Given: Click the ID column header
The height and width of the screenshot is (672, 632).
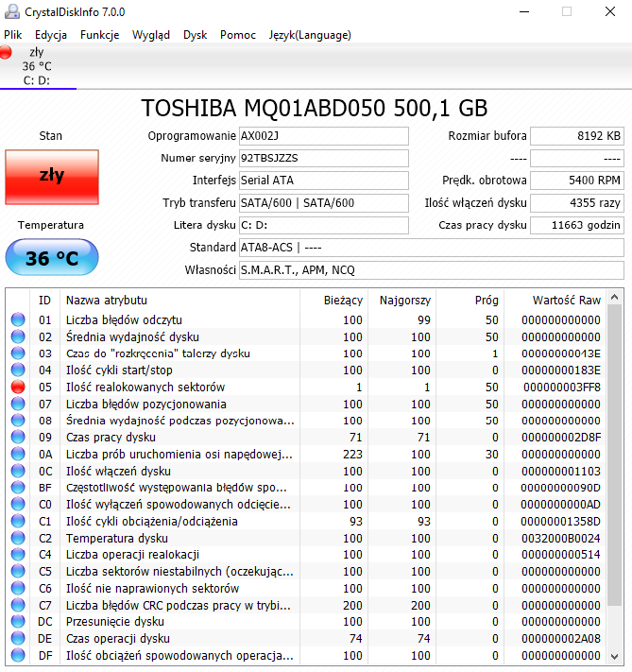Looking at the screenshot, I should 45,300.
